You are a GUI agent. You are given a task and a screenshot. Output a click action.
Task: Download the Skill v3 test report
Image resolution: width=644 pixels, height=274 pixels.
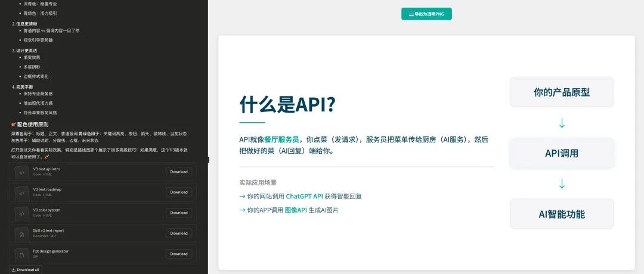tap(179, 233)
